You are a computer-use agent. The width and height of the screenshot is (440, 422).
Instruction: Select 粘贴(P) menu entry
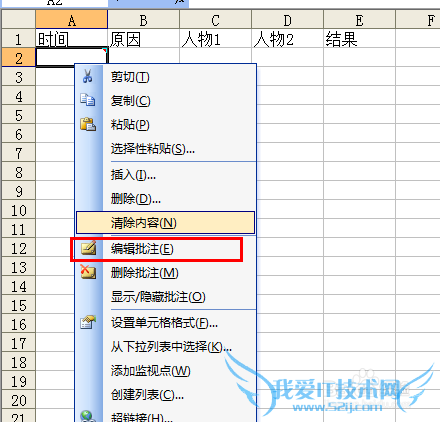pyautogui.click(x=165, y=125)
